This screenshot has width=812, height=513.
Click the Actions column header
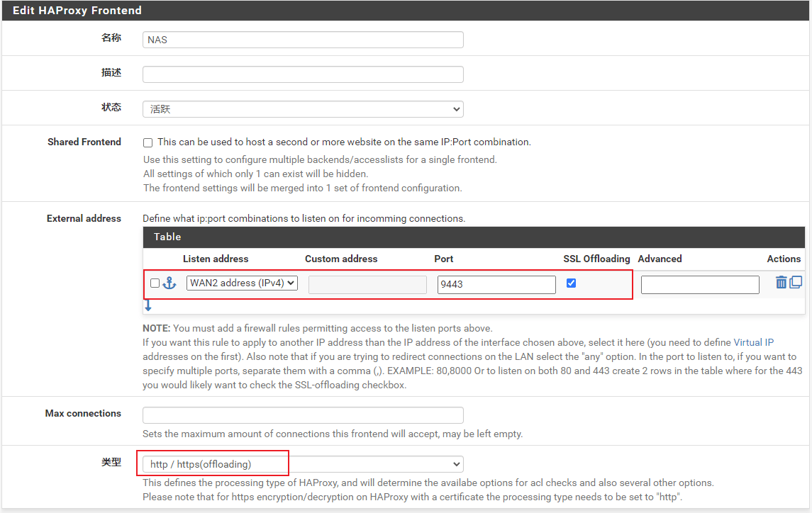tap(784, 259)
